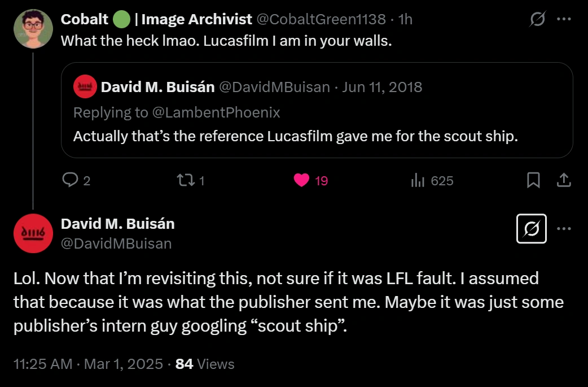The image size is (588, 387).
Task: Open the more options menu on David's reply
Action: pyautogui.click(x=564, y=229)
